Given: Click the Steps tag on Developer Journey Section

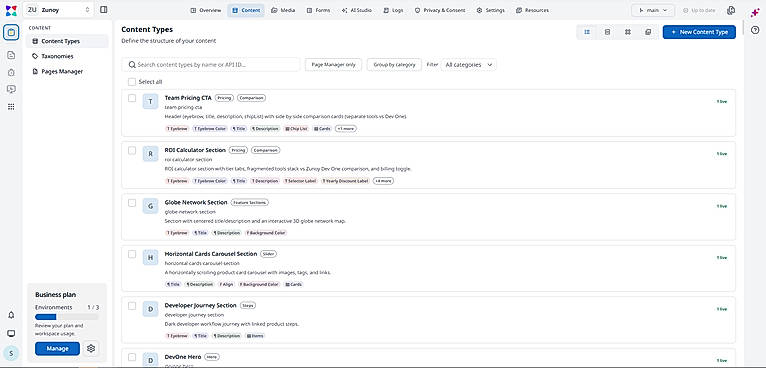Looking at the screenshot, I should [248, 305].
